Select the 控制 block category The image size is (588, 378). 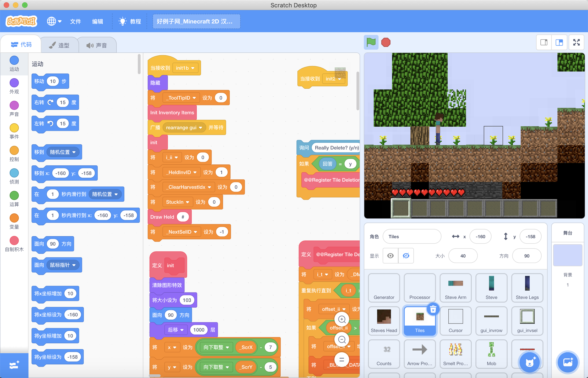click(x=14, y=154)
